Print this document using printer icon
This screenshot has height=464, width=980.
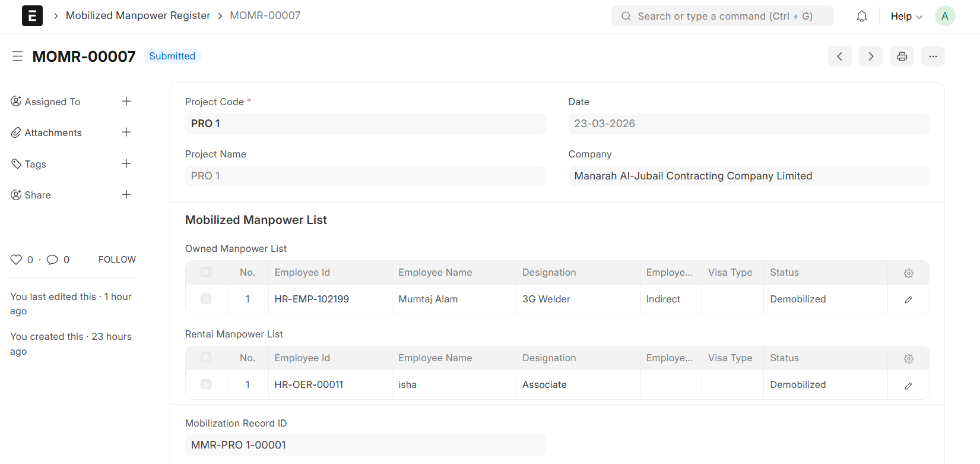click(902, 56)
